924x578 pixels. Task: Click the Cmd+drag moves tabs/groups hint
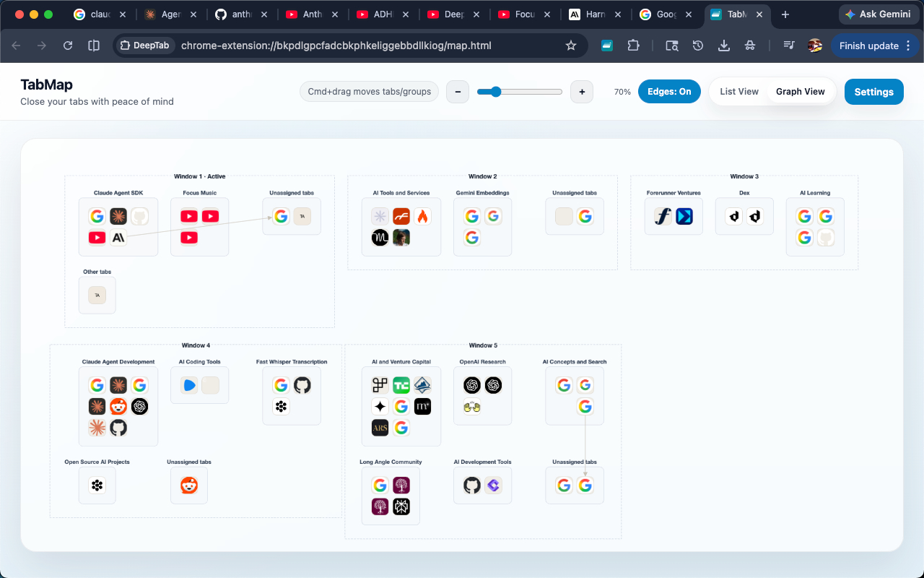(x=370, y=92)
